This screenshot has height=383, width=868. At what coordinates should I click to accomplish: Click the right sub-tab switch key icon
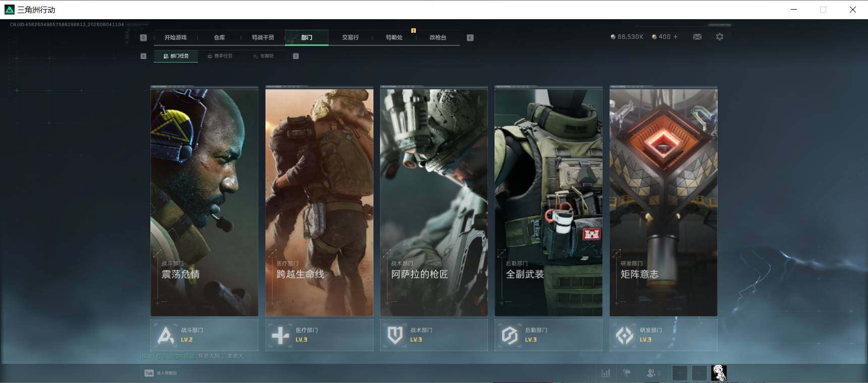tap(296, 56)
